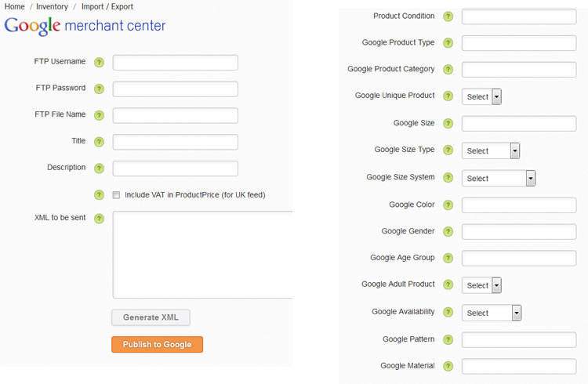Click help icon for XML to be sent

tap(99, 219)
